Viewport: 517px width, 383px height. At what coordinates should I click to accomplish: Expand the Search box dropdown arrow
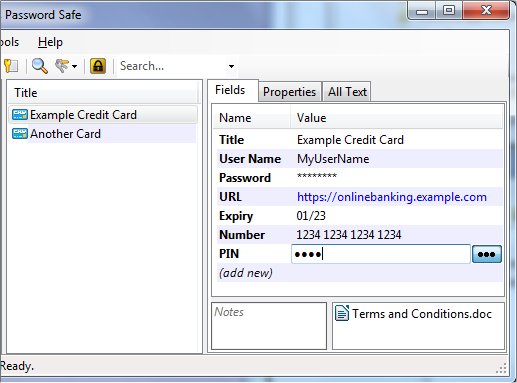pyautogui.click(x=231, y=66)
